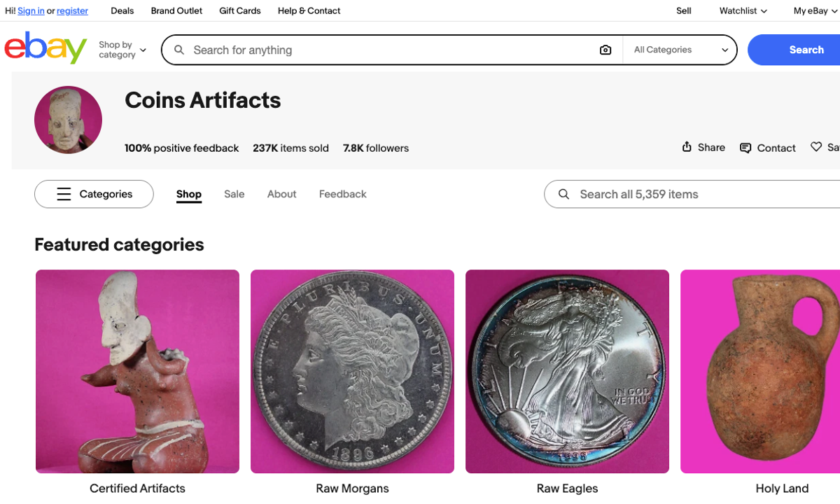840x504 pixels.
Task: Save the store using the heart icon
Action: click(x=815, y=146)
